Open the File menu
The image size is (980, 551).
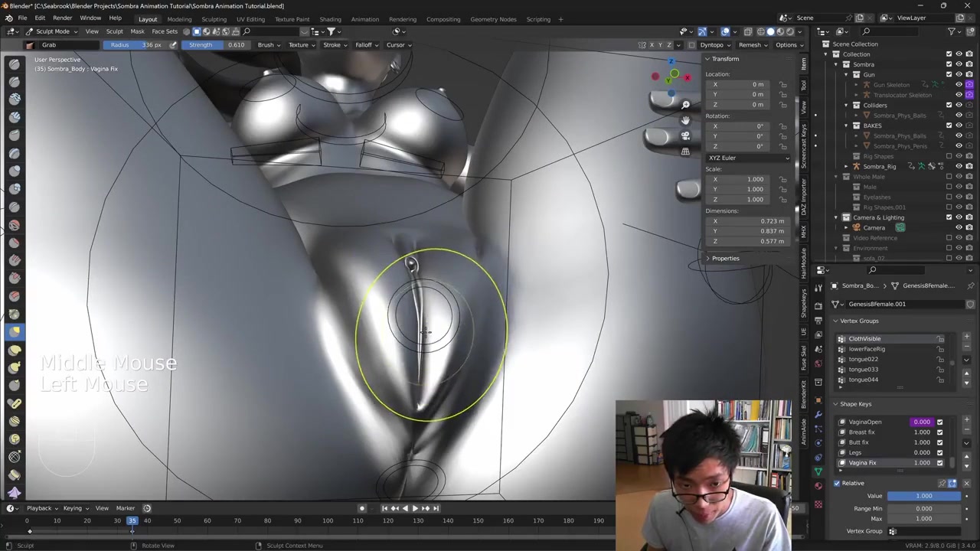point(22,18)
